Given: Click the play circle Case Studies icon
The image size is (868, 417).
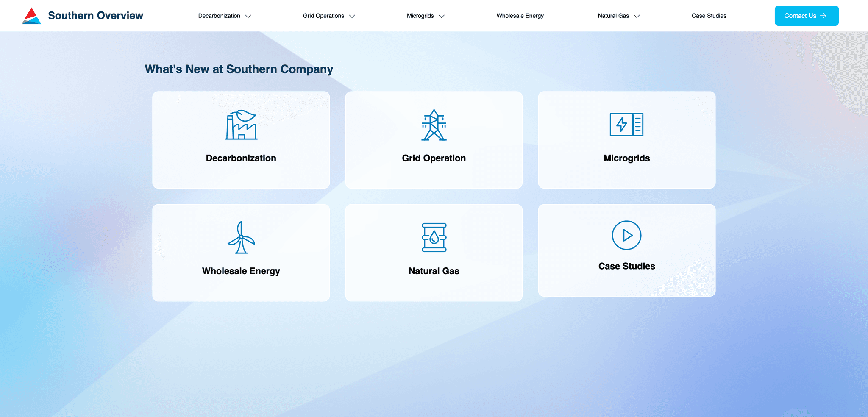Looking at the screenshot, I should click(626, 235).
